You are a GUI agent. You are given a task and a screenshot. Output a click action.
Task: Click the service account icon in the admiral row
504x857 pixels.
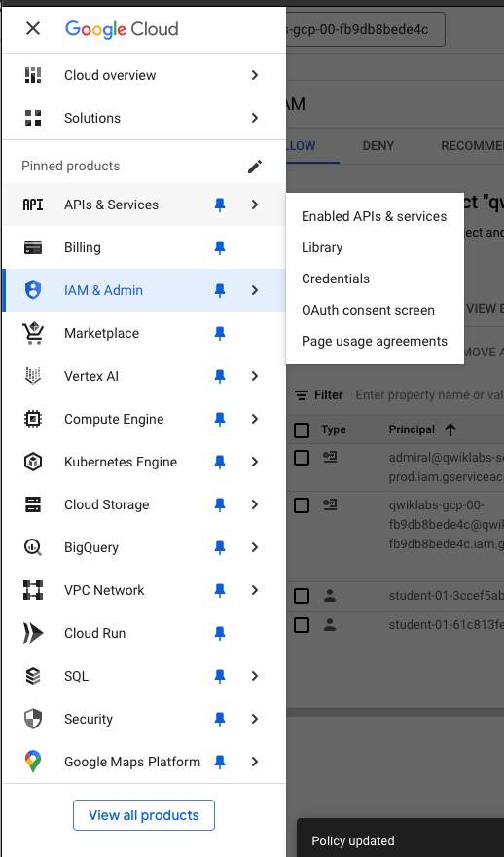point(330,458)
